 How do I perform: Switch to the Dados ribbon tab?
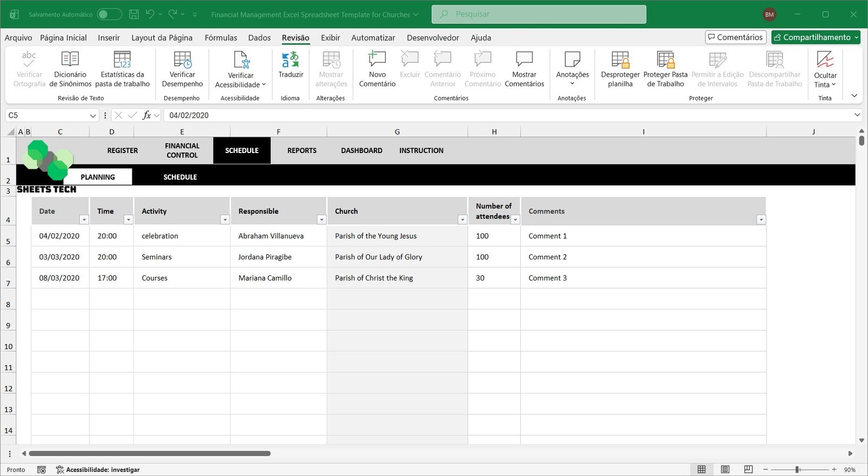point(259,37)
